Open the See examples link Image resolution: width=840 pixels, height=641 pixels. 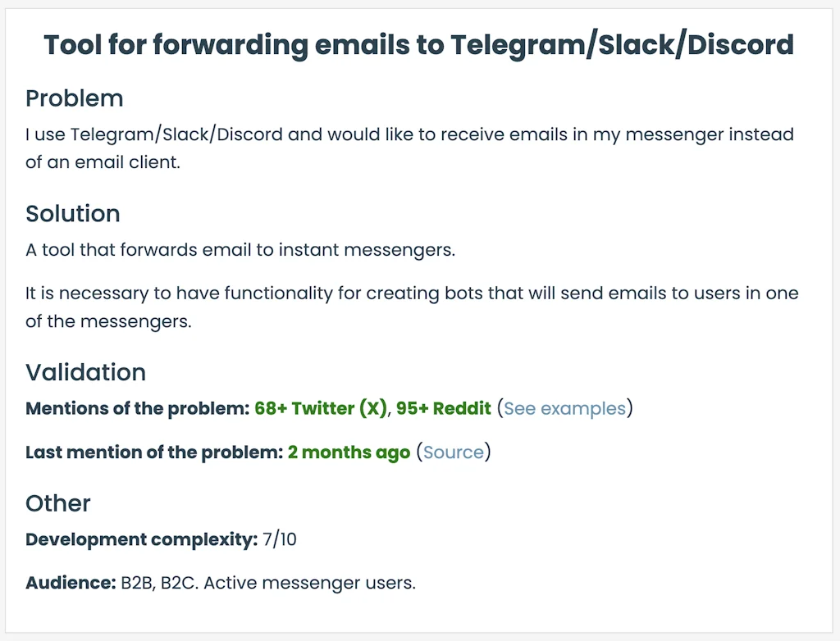point(564,408)
